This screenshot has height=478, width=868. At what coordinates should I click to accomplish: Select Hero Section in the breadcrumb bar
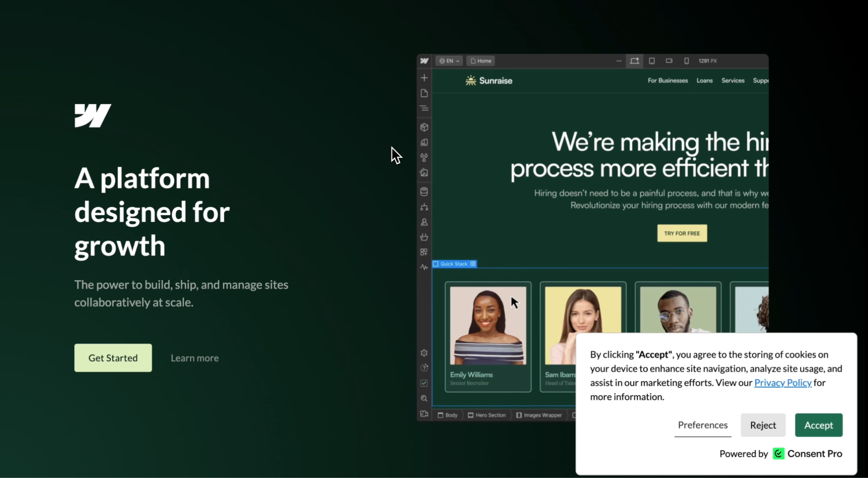click(x=492, y=415)
